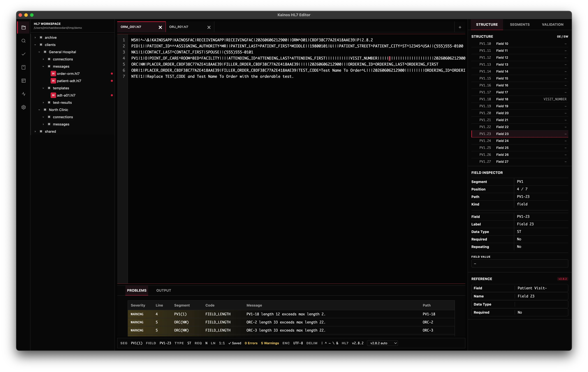
Task: Click the Saved status indicator
Action: click(235, 343)
